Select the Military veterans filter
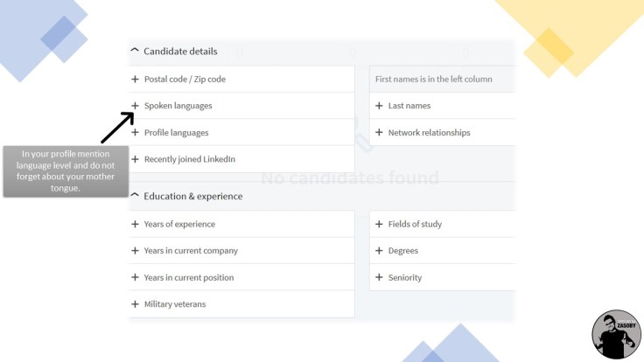The height and width of the screenshot is (362, 644). (x=175, y=304)
